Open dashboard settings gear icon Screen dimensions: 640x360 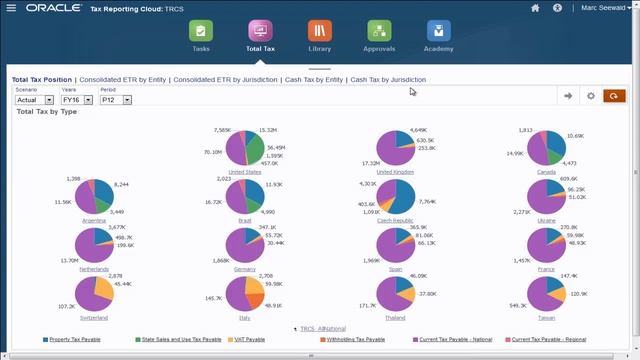[x=591, y=96]
